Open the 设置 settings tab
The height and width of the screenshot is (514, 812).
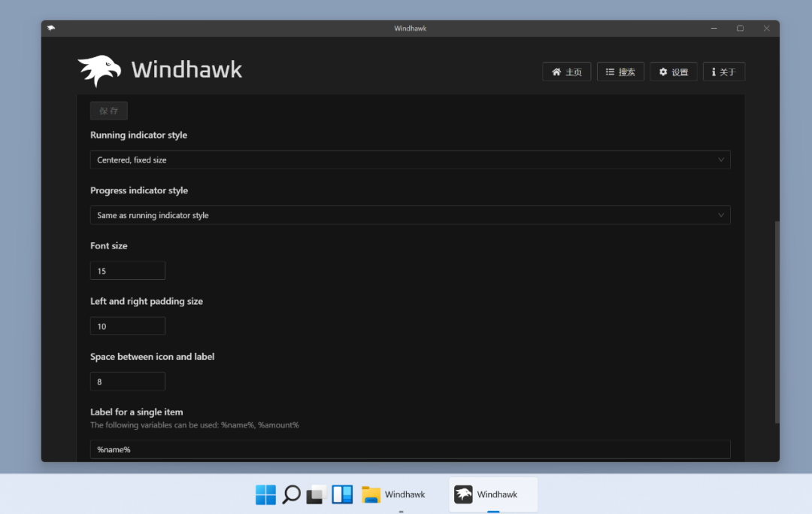pyautogui.click(x=673, y=71)
